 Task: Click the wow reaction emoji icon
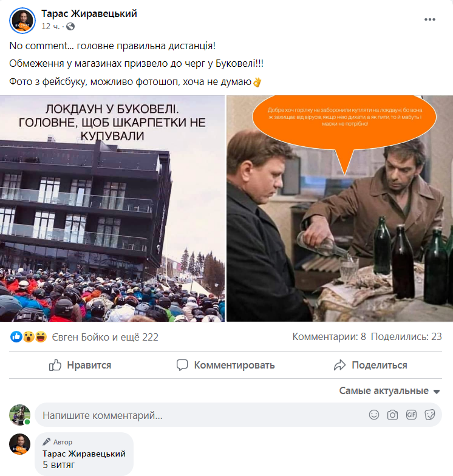[x=29, y=336]
